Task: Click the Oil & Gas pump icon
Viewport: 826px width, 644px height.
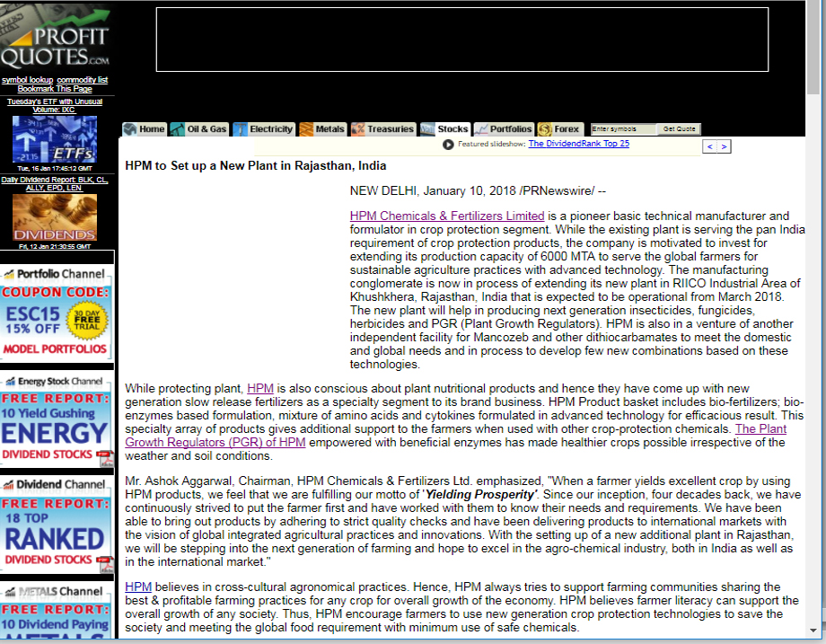Action: coord(178,129)
